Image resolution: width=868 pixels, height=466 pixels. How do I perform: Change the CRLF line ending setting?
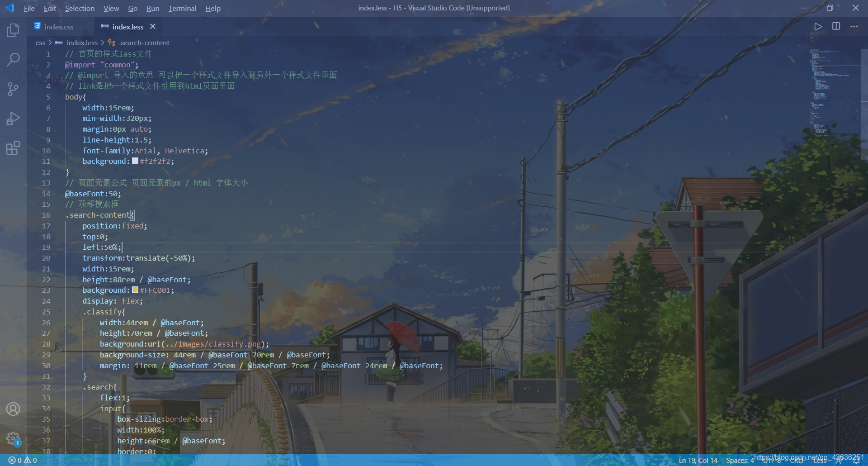click(797, 461)
